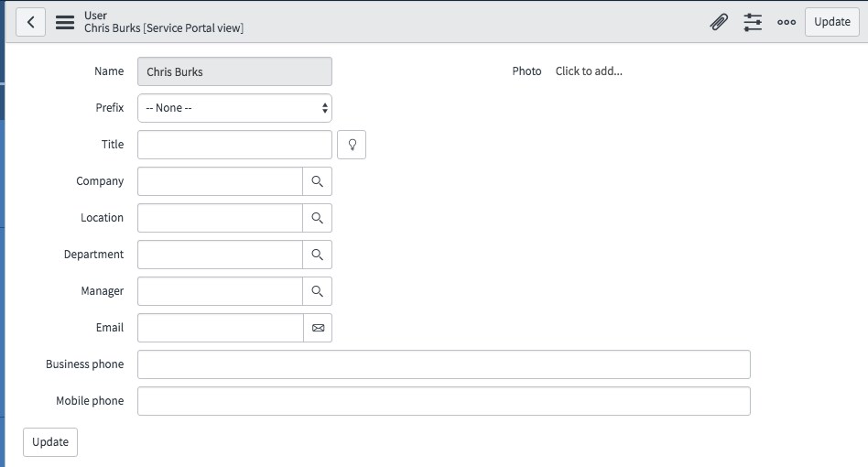The width and height of the screenshot is (868, 467).
Task: Open the more options ellipsis
Action: [787, 22]
